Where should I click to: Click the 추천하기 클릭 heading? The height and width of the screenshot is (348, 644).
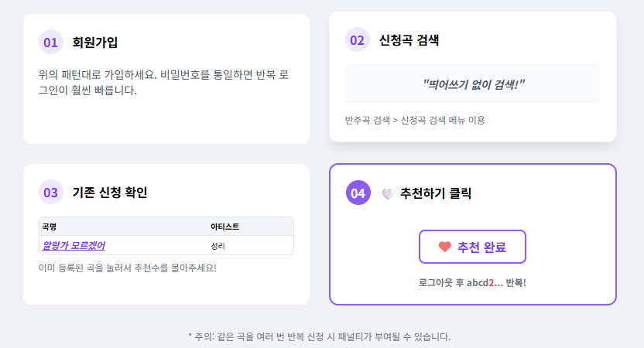[436, 193]
